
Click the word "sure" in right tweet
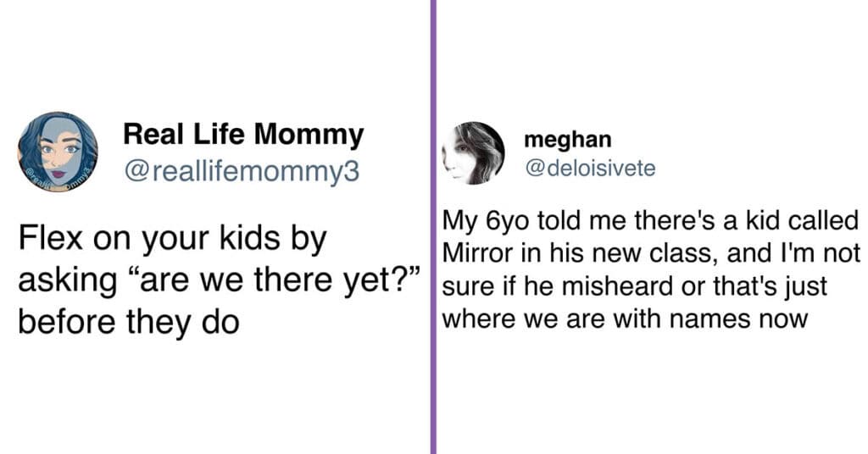[465, 287]
